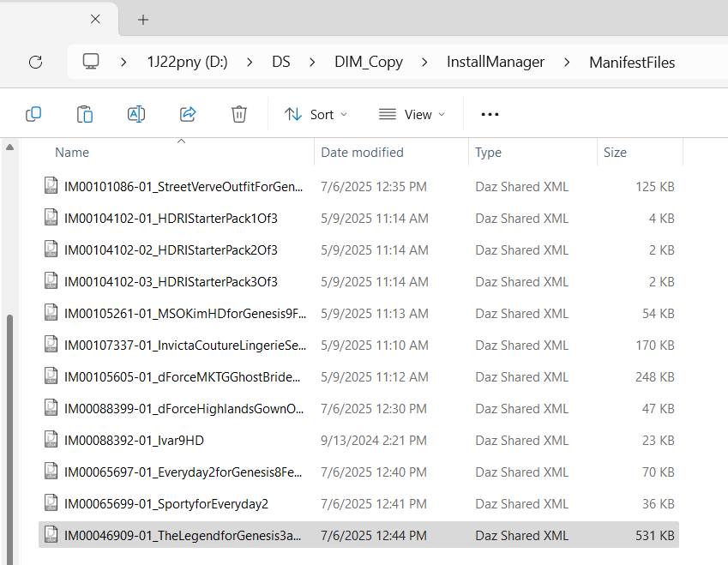728x565 pixels.
Task: Click the This PC monitor icon
Action: 91,61
